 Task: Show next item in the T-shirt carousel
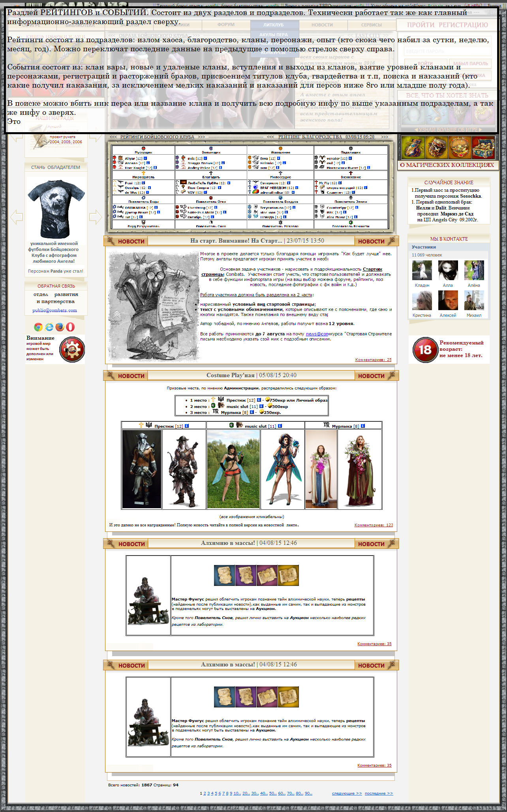[x=96, y=217]
